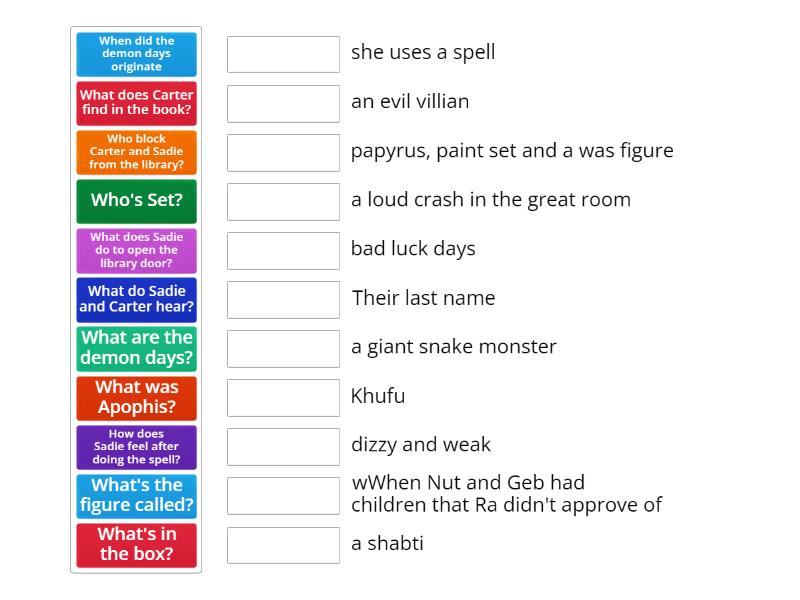Click the slot next to 'a giant snake monster'
800x600 pixels.
tap(283, 348)
